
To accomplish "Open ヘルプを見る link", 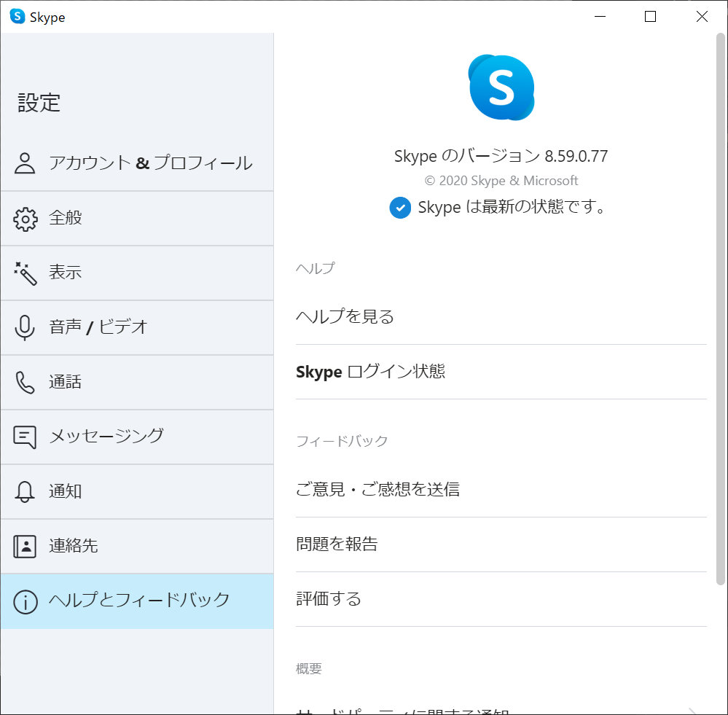I will [501, 317].
